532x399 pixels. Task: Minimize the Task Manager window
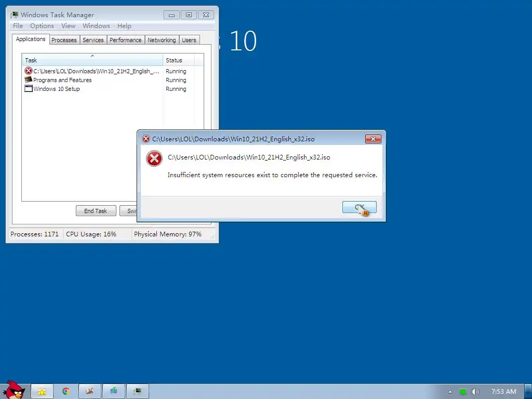pos(171,15)
